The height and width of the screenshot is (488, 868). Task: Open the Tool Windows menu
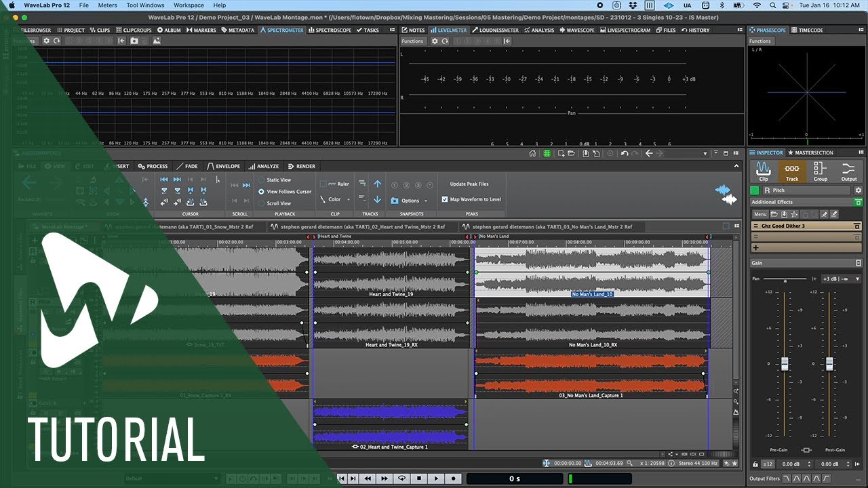(x=145, y=5)
